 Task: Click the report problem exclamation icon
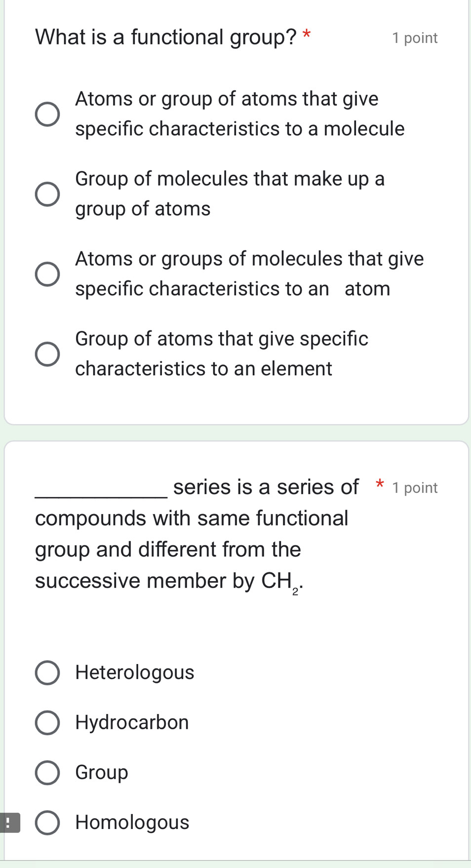(9, 823)
